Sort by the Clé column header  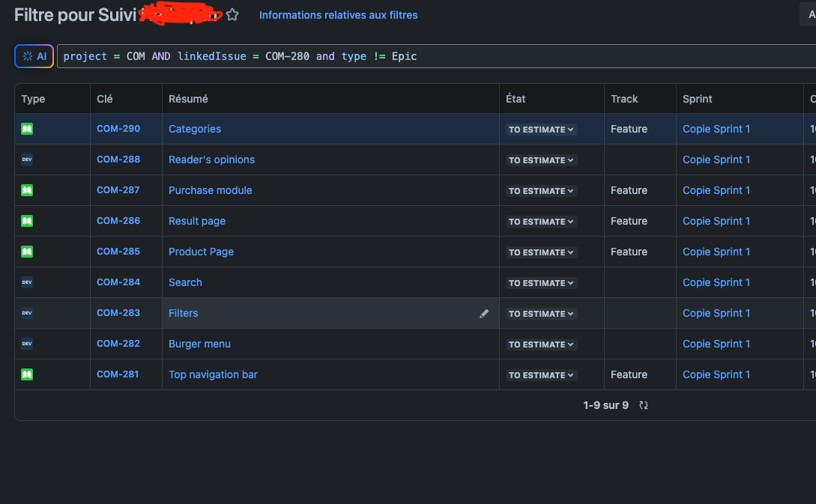(105, 99)
